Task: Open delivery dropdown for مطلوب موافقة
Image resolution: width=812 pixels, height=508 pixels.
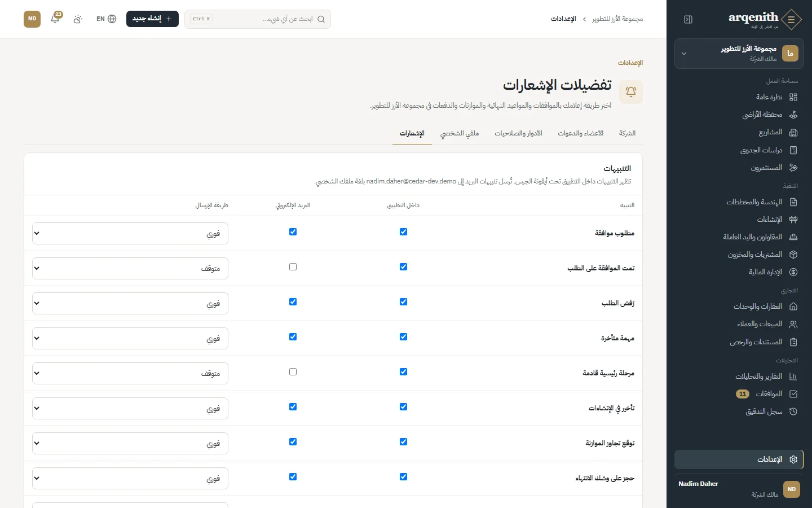Action: [x=130, y=234]
